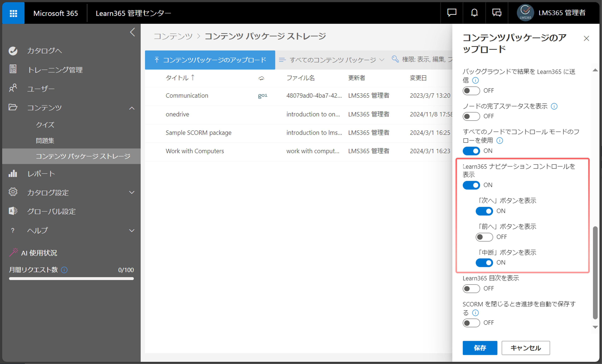Click the 月間リクエスト数 progress bar
The width and height of the screenshot is (602, 364).
point(71,279)
